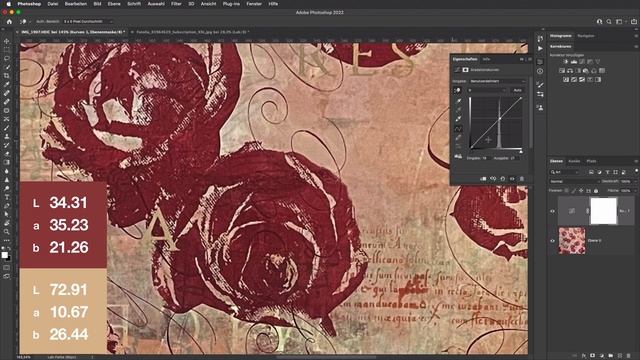Select the Rectangular Marquee tool
Screen dimensions: 640x360
[x=7, y=50]
